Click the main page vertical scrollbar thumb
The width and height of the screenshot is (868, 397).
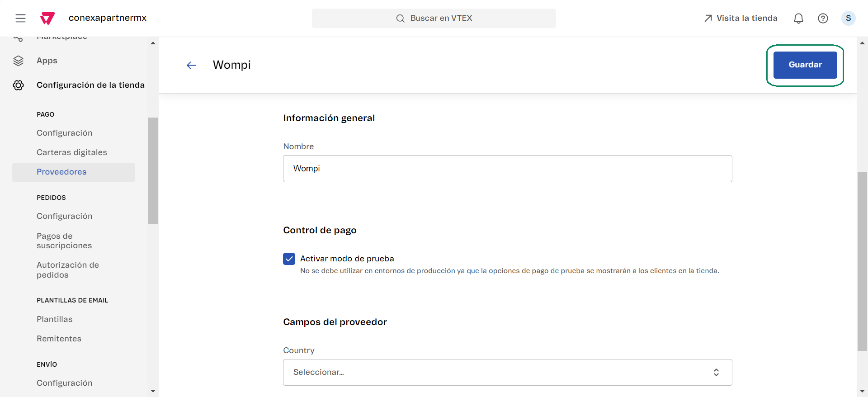click(862, 260)
